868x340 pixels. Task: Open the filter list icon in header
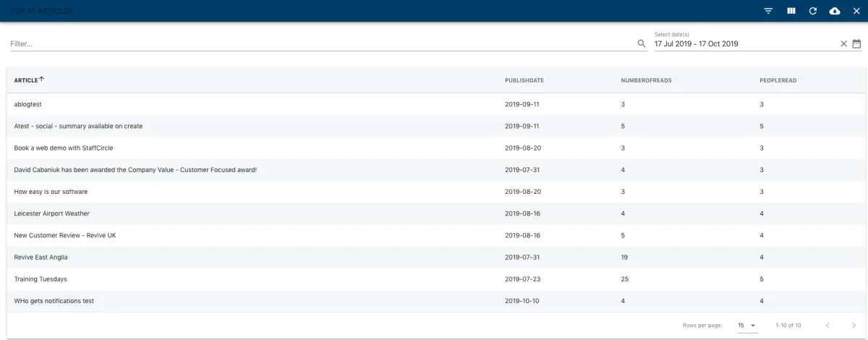(768, 11)
